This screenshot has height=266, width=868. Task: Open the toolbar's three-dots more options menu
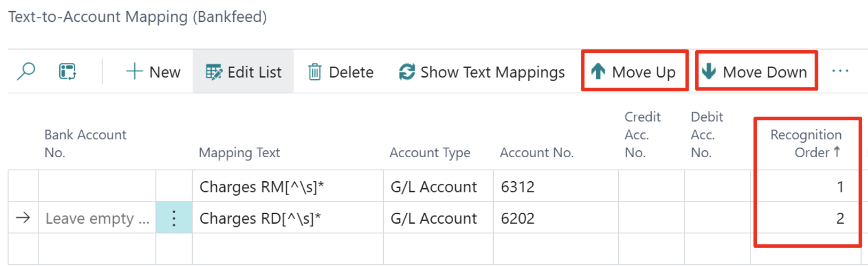840,71
